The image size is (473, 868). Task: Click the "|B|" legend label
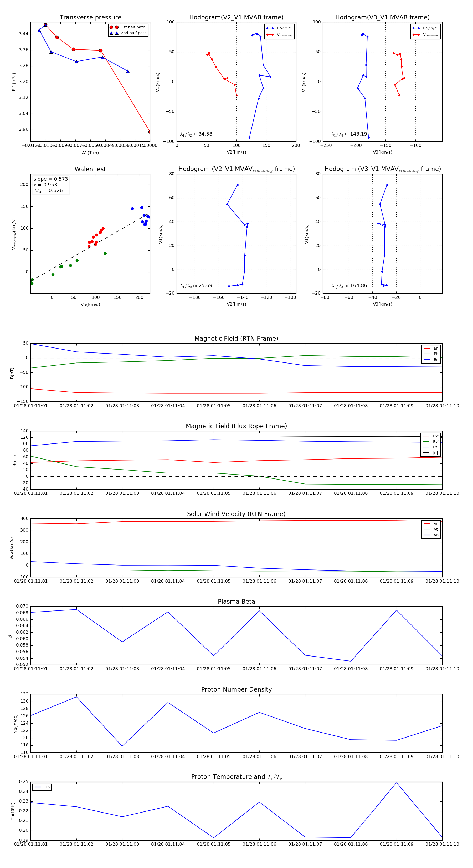pyautogui.click(x=435, y=453)
